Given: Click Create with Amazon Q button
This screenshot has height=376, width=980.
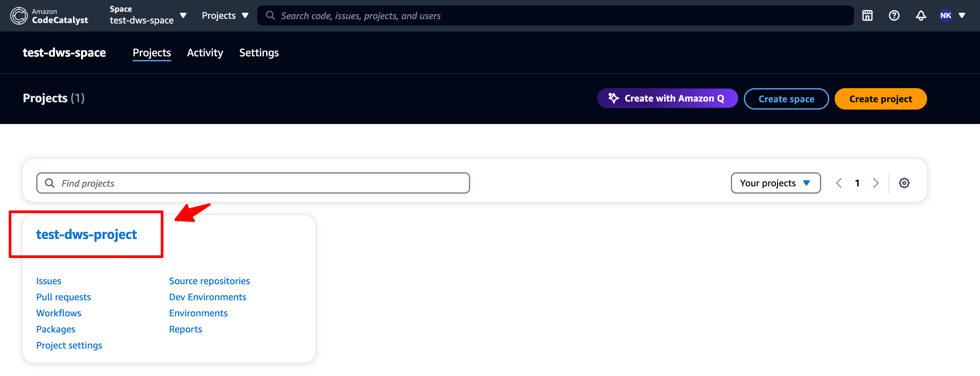Looking at the screenshot, I should (x=667, y=99).
